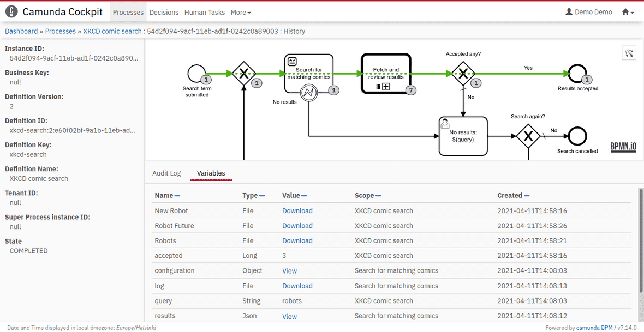Expand the More menu dropdown
Screen dimensions: 644x332
tap(241, 12)
